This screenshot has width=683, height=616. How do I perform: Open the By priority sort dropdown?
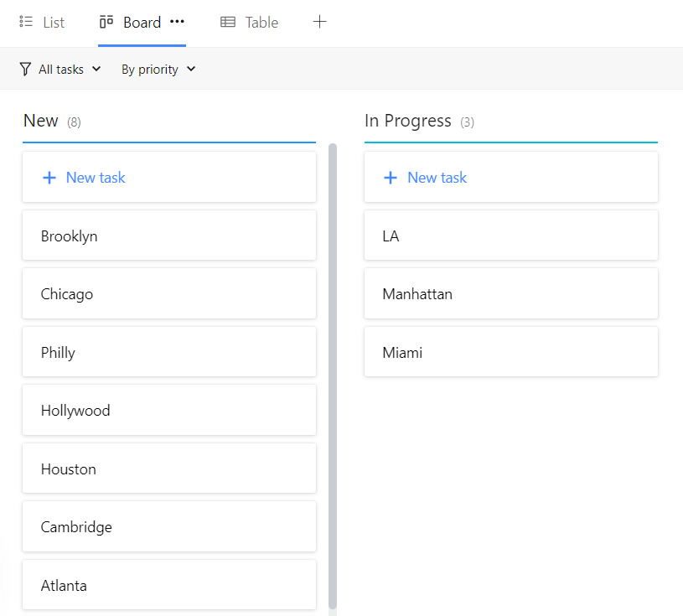(158, 70)
